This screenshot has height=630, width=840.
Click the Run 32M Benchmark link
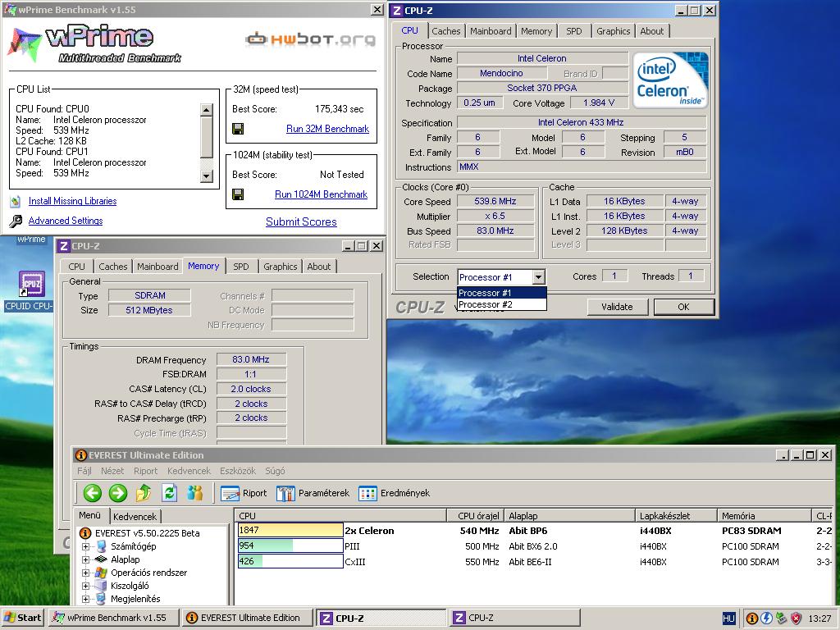coord(327,129)
